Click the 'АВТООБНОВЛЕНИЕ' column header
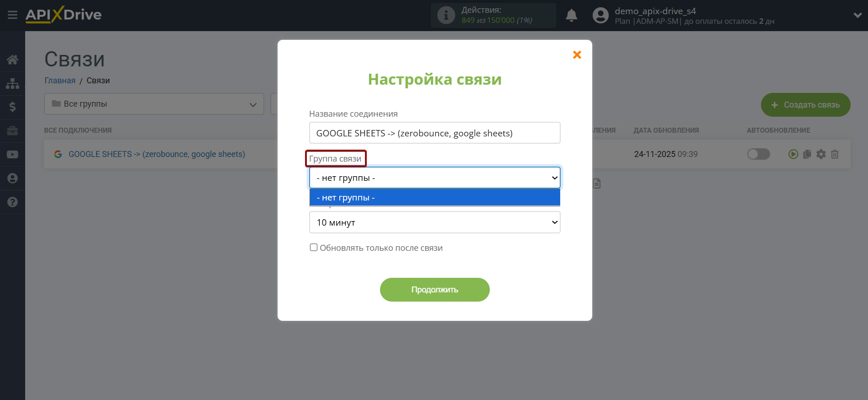Image resolution: width=868 pixels, height=400 pixels. [x=778, y=130]
